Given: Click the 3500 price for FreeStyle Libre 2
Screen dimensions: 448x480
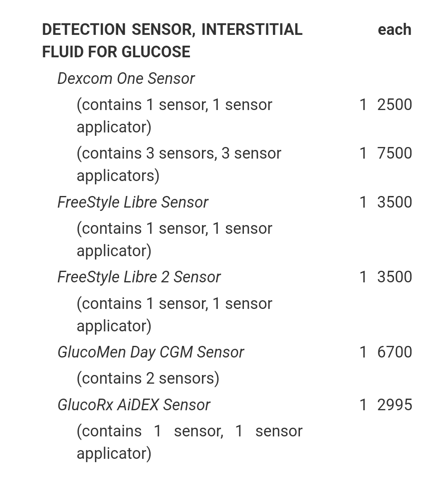Looking at the screenshot, I should [394, 277].
